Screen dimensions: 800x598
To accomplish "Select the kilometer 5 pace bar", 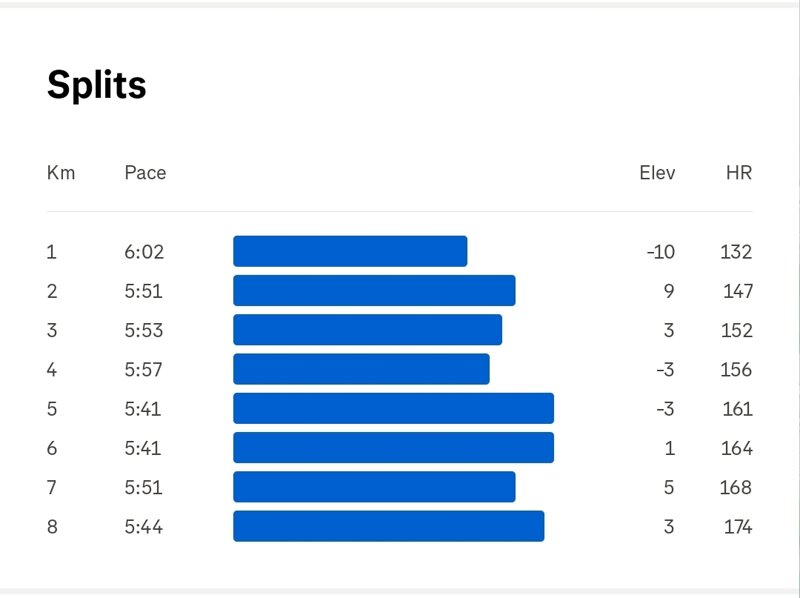I will [393, 408].
